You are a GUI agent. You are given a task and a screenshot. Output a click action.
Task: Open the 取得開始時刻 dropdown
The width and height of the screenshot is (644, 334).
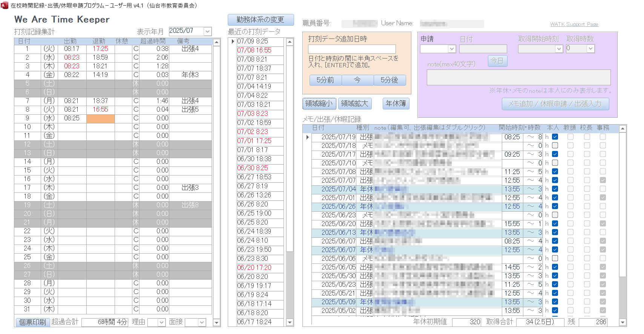pos(559,49)
